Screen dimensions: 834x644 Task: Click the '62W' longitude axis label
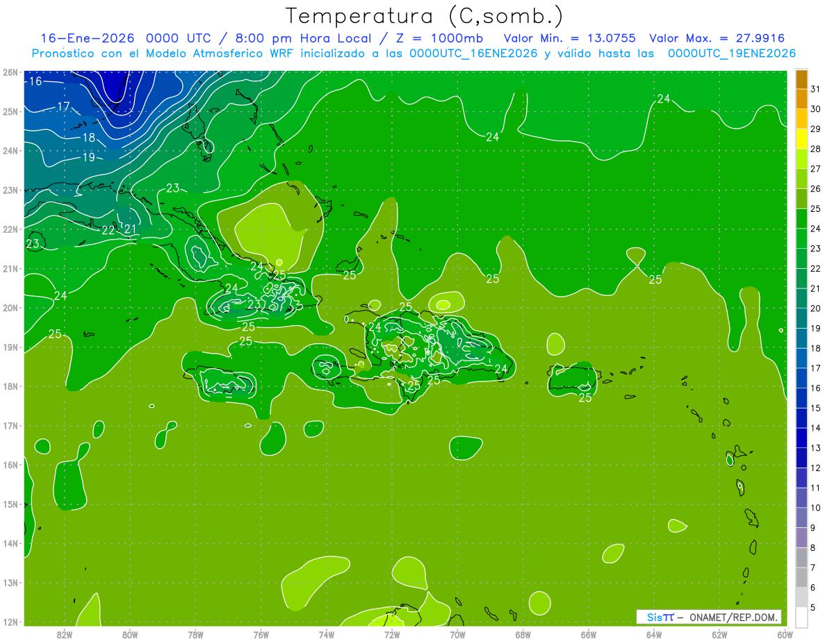[719, 634]
